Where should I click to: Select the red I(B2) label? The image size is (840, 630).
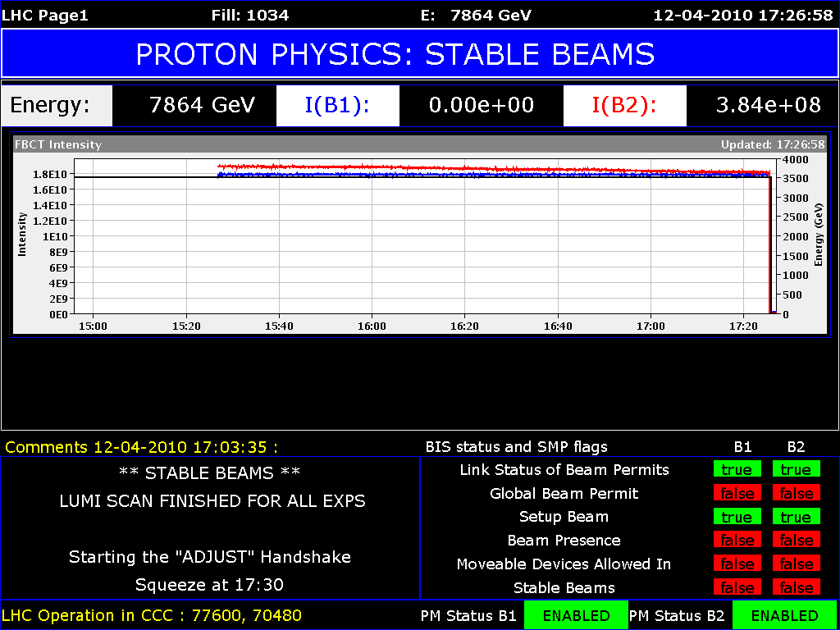pos(624,105)
